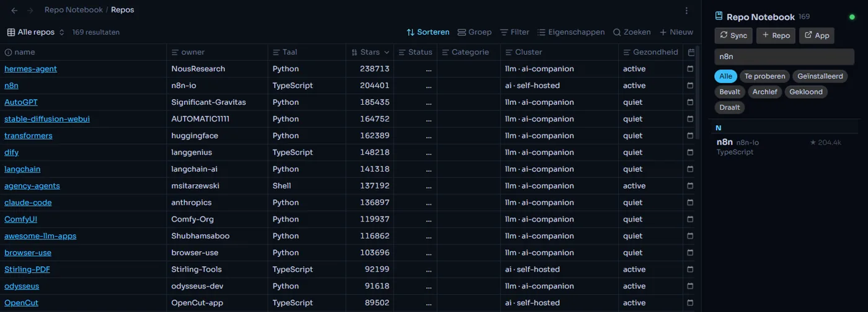
Task: Click the Sync button
Action: tap(733, 35)
